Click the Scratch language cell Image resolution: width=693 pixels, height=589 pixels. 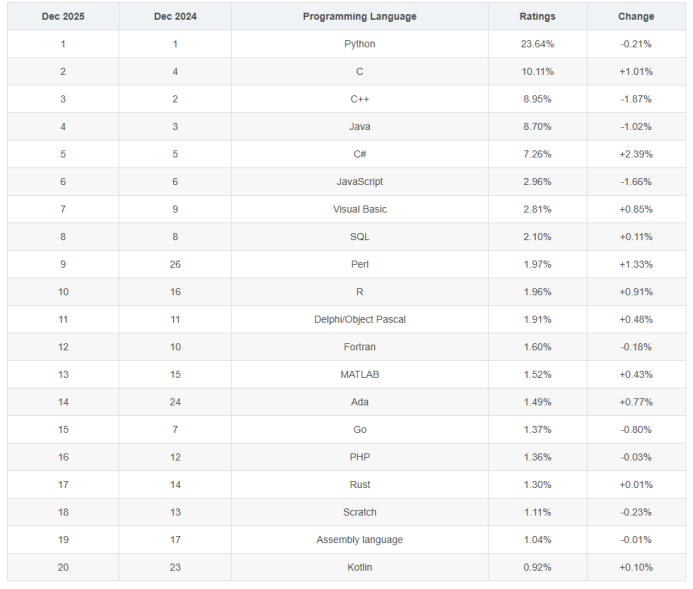(359, 512)
